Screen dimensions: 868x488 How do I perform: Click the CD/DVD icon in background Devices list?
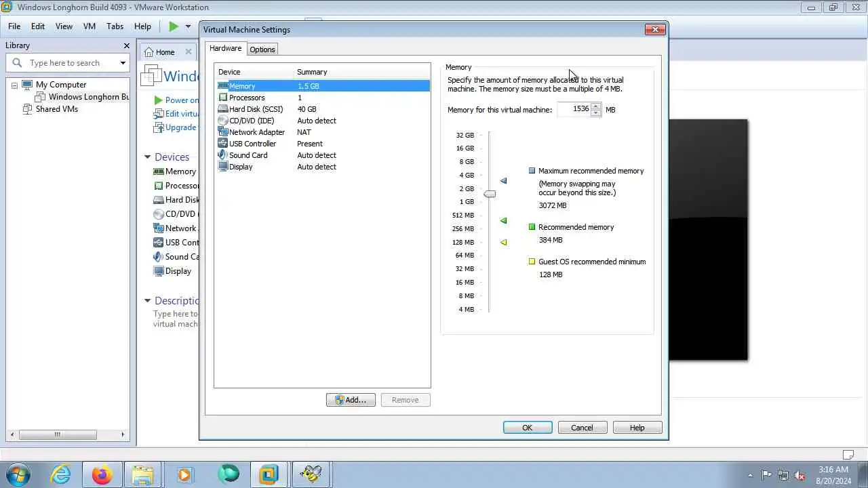[159, 214]
